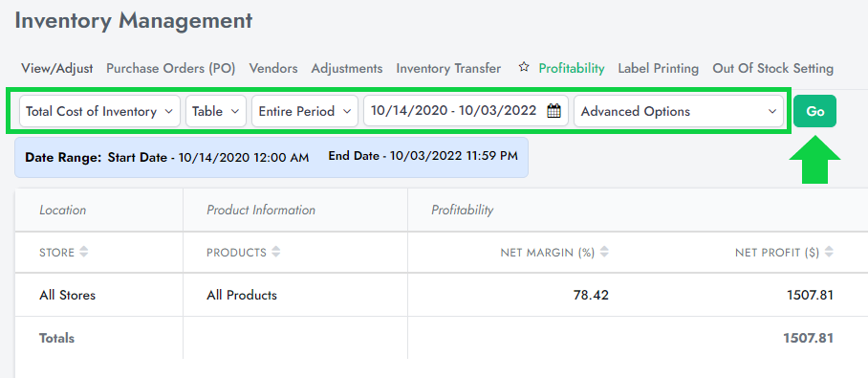Open the Inventory Transfer tab
This screenshot has height=378, width=868.
click(448, 68)
